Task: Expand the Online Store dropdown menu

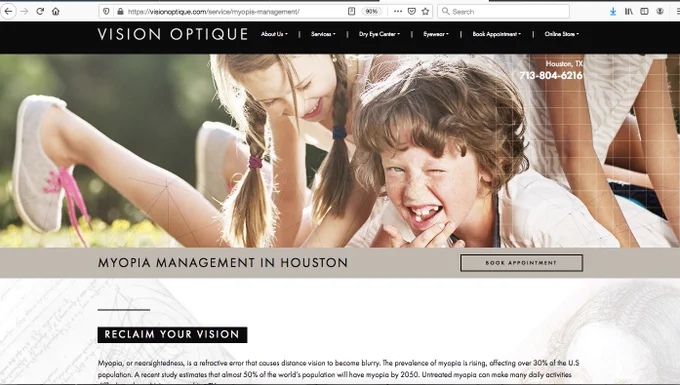Action: click(x=562, y=34)
